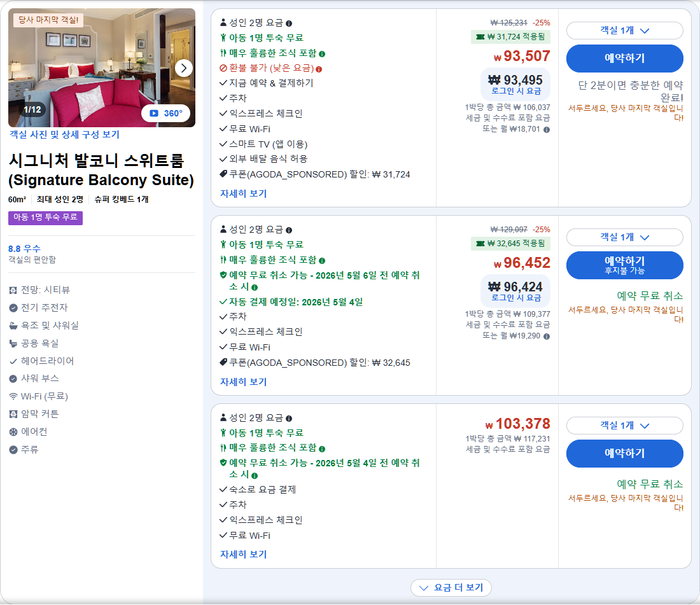Image resolution: width=700 pixels, height=605 pixels.
Task: Click info icon beside 조식 포함 in ₩103,378 offer
Action: 322,449
